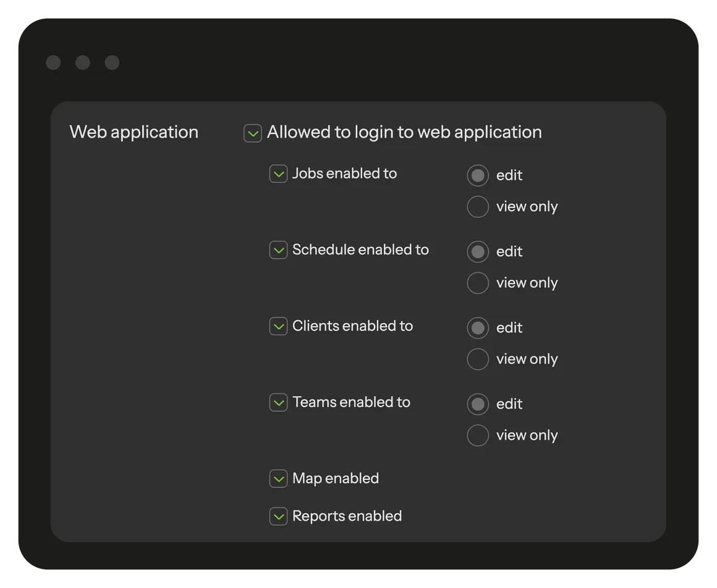This screenshot has height=588, width=717.
Task: Select edit radio for Jobs
Action: tap(478, 175)
